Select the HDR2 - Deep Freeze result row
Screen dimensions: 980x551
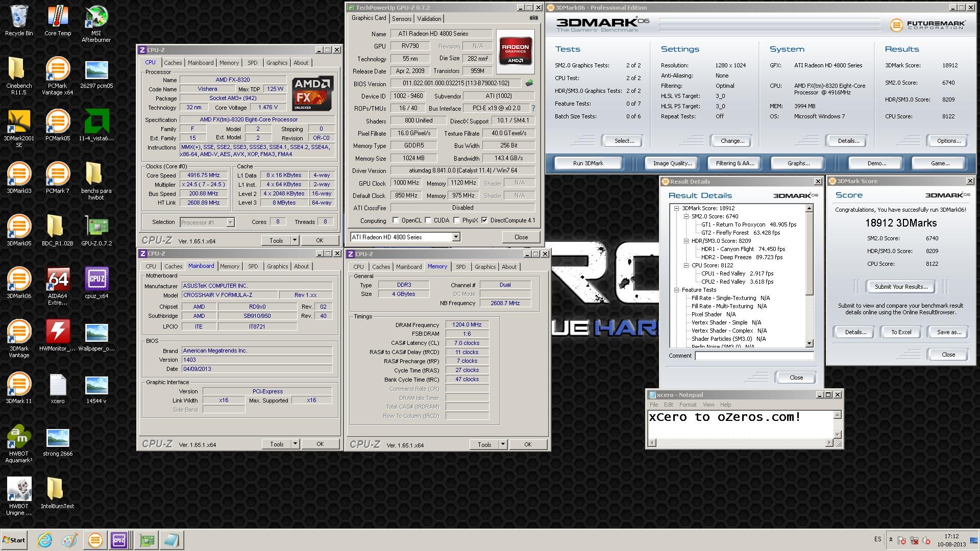(x=742, y=257)
